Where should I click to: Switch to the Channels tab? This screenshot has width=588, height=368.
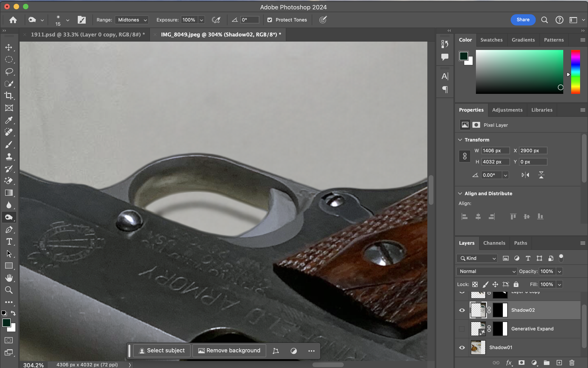coord(494,243)
